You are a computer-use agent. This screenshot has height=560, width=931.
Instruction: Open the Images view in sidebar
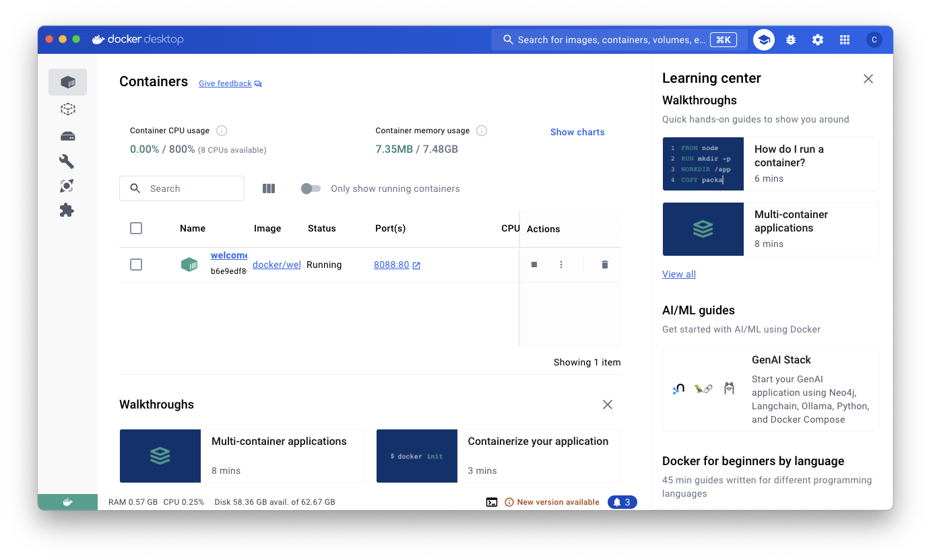67,109
